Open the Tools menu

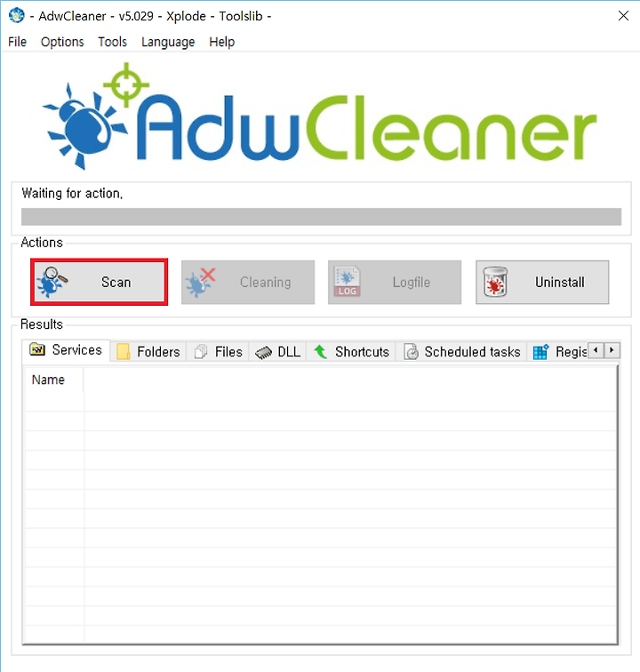pos(112,42)
